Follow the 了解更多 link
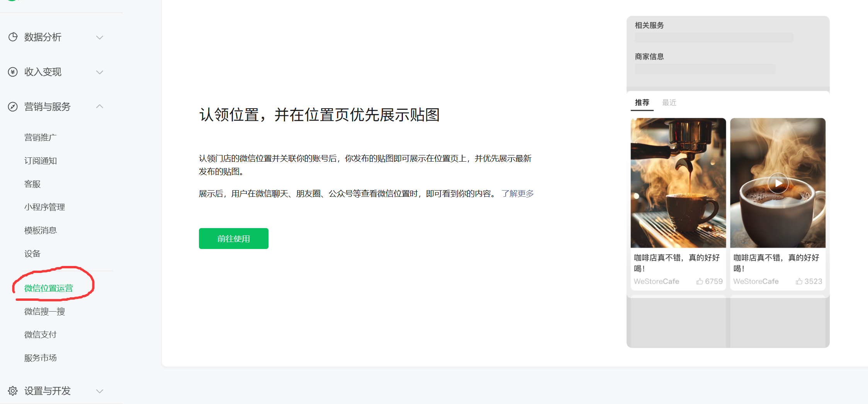Screen dimensions: 868x404 pyautogui.click(x=518, y=194)
